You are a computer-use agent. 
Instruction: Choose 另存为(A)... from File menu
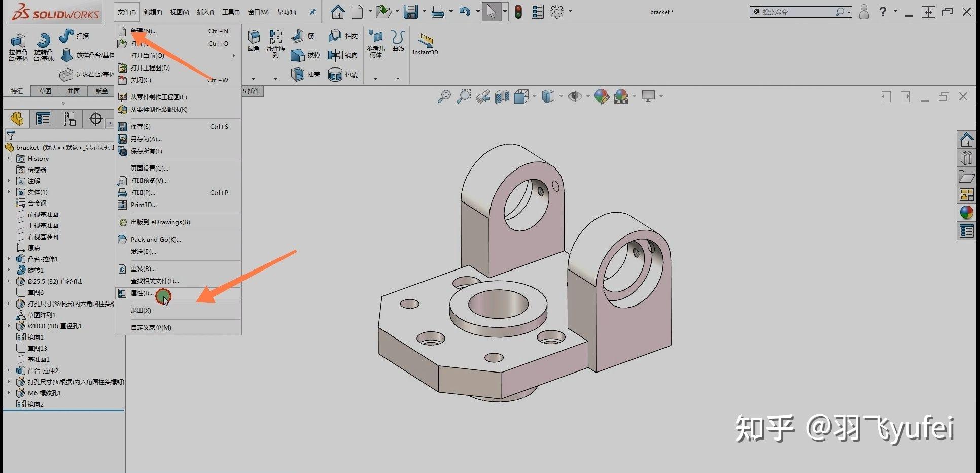(178, 139)
